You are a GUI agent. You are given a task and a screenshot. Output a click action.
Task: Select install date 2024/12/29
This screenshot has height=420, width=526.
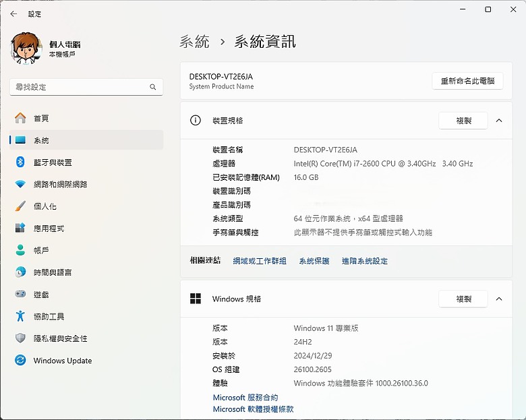313,355
